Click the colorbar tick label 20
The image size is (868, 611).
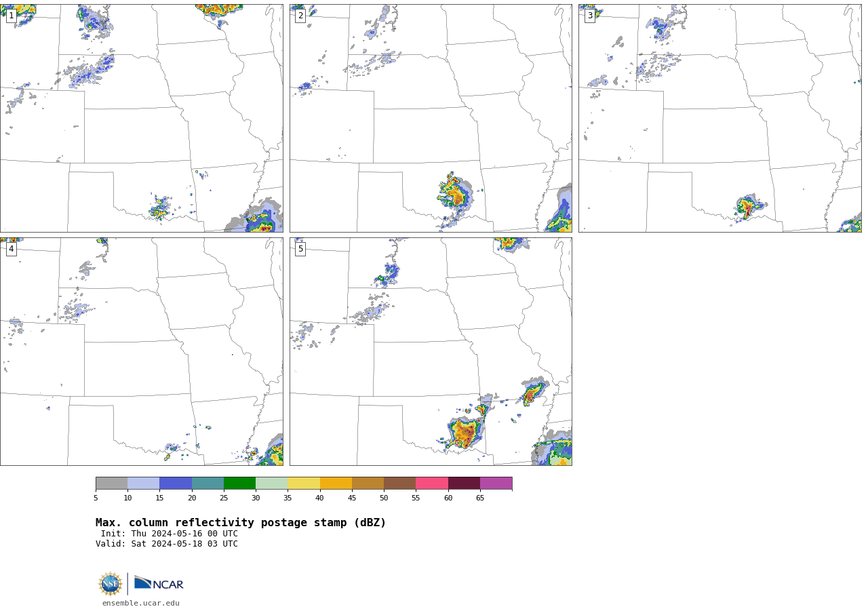[192, 498]
